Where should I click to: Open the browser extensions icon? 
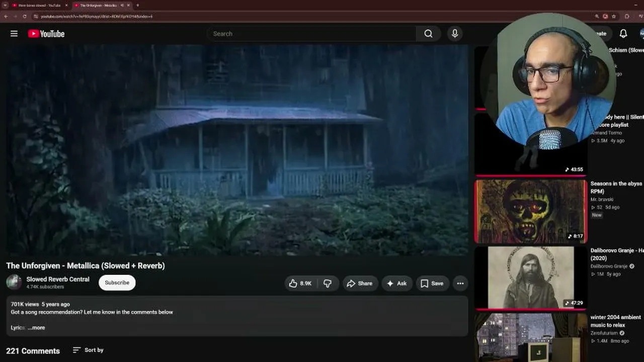tap(627, 16)
